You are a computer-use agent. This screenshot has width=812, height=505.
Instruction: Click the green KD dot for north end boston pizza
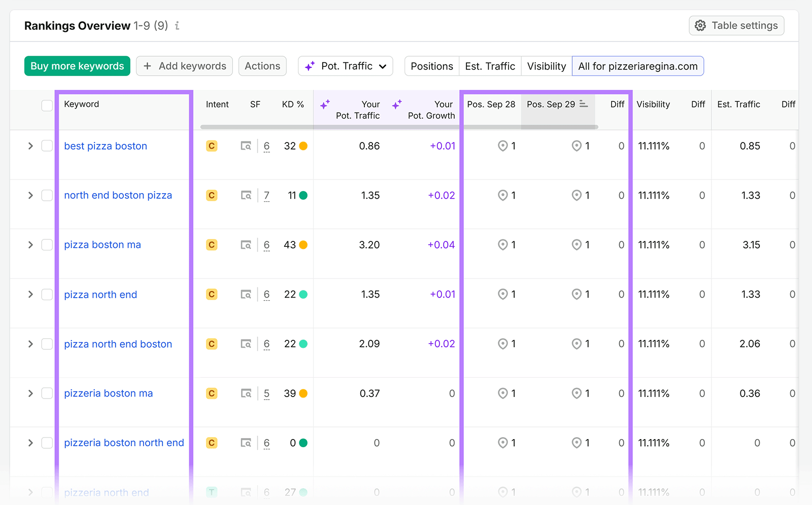(303, 195)
